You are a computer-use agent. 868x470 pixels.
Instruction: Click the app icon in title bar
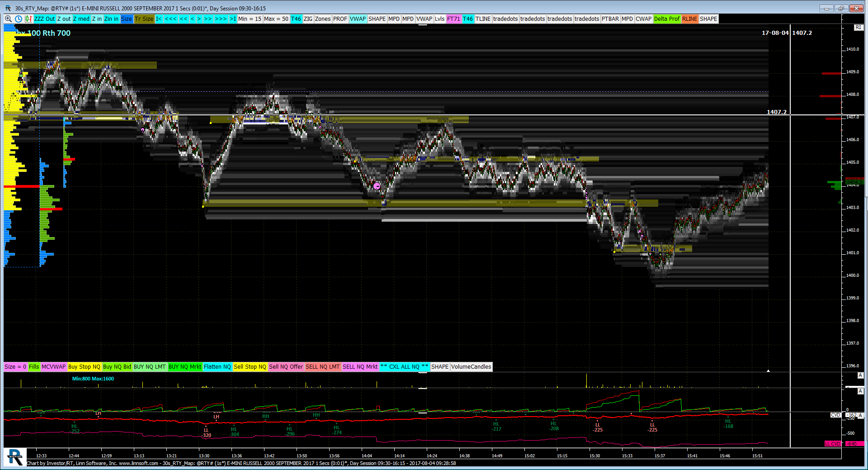coord(8,8)
